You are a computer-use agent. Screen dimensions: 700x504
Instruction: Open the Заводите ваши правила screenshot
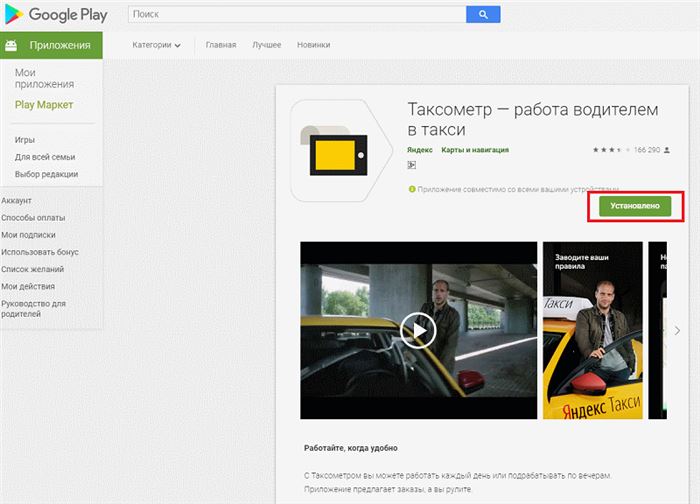pos(592,330)
